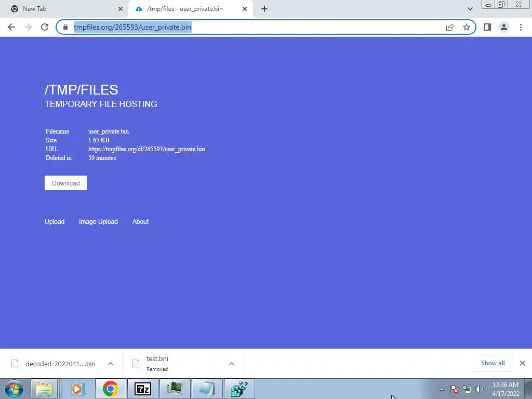Close the New Tab tab

coord(121,9)
